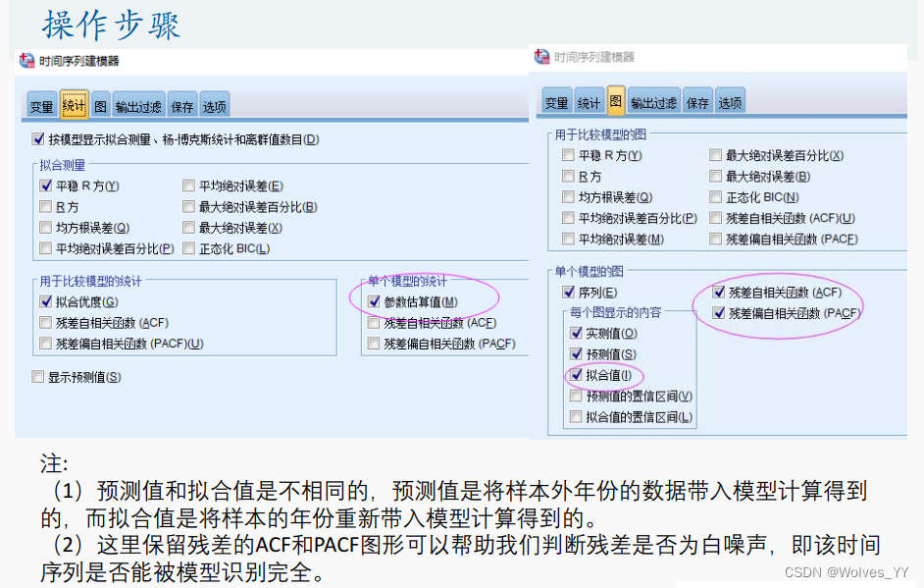924x588 pixels.
Task: Toggle 参数估算值(M) in 单个模型的统计
Action: 374,301
